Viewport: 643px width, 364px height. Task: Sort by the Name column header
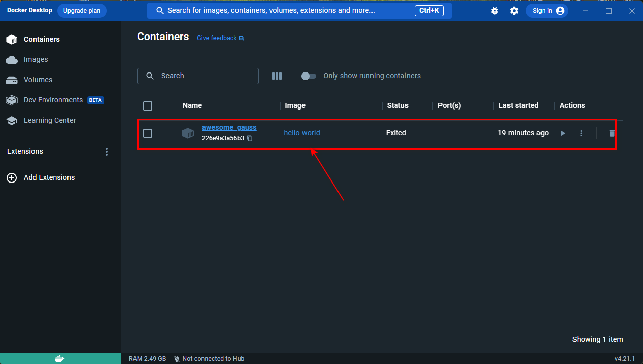tap(192, 105)
